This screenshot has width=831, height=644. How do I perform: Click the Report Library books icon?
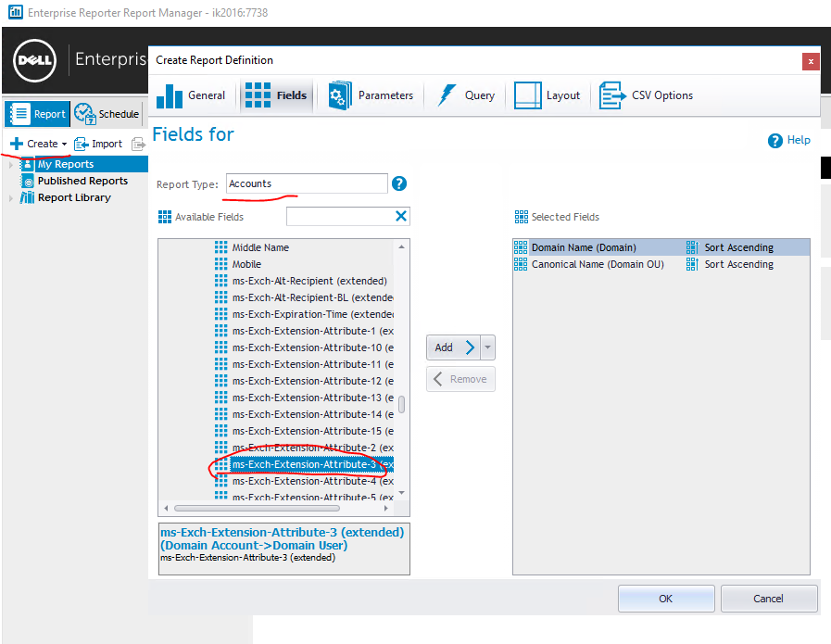click(27, 197)
